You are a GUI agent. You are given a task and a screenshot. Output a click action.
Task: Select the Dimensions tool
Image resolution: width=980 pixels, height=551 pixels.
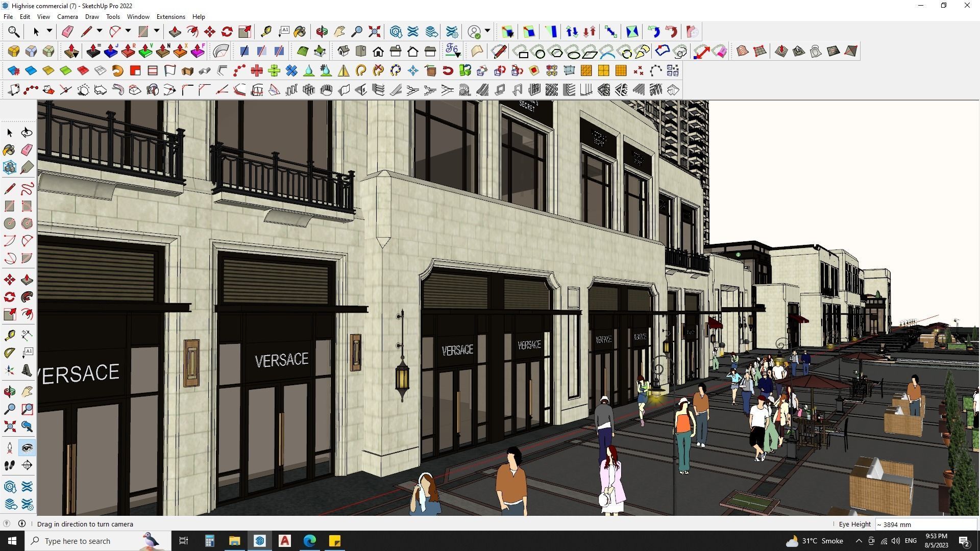(x=27, y=335)
